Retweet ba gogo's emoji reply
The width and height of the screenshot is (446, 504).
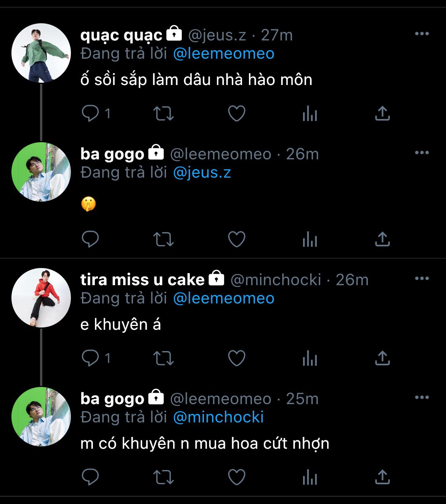pos(163,239)
